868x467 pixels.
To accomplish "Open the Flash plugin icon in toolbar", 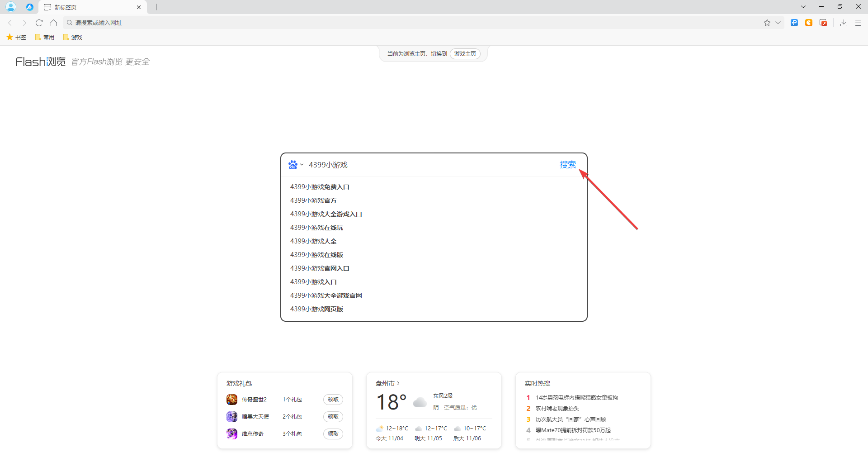I will [x=823, y=23].
